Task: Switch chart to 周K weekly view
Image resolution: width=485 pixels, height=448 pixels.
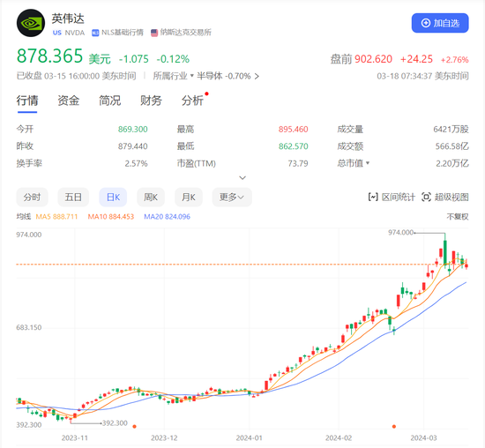Action: pyautogui.click(x=151, y=197)
